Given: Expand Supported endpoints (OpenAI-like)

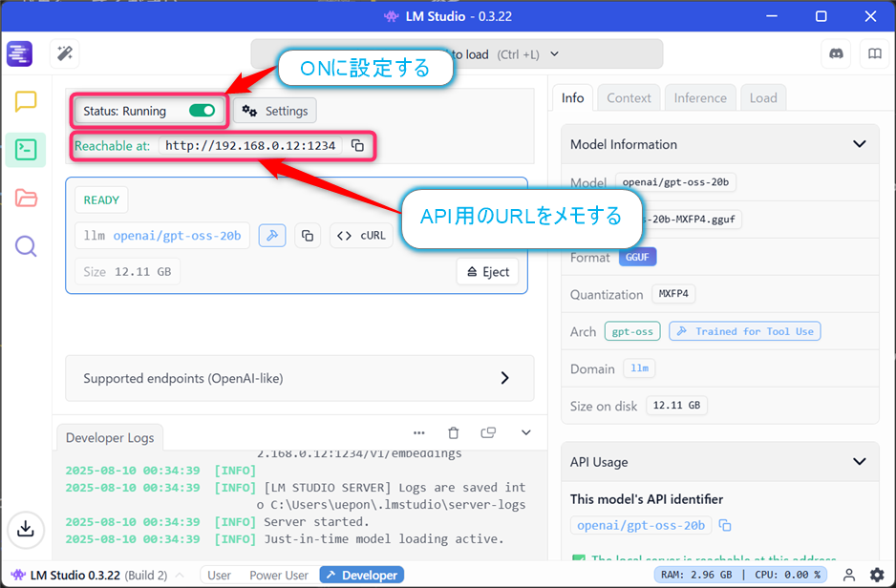Looking at the screenshot, I should 300,378.
